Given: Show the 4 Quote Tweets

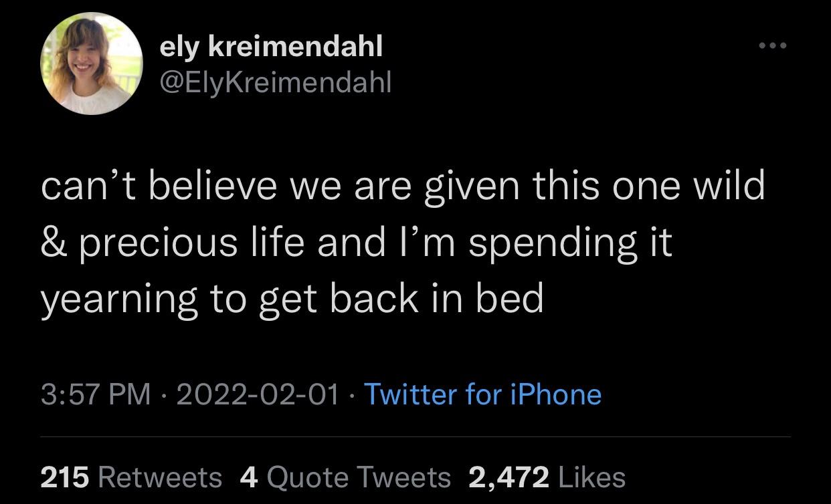Looking at the screenshot, I should coord(345,477).
